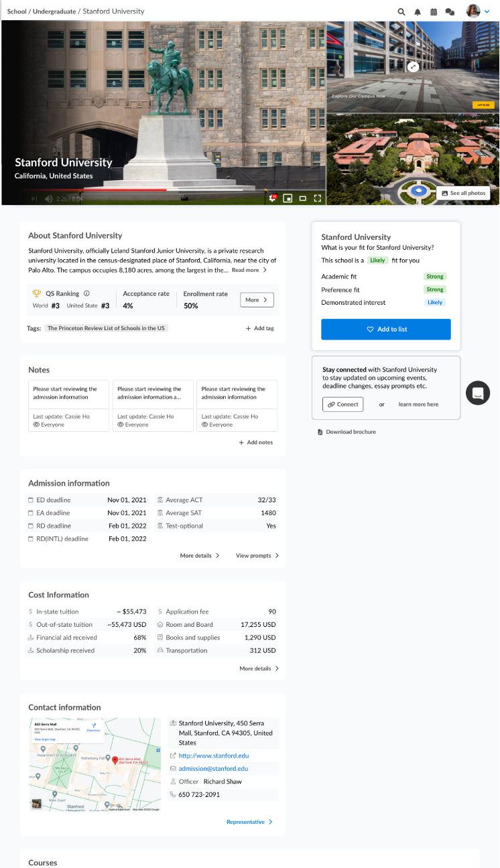Click Acceptance rate 4% value

pos(128,305)
